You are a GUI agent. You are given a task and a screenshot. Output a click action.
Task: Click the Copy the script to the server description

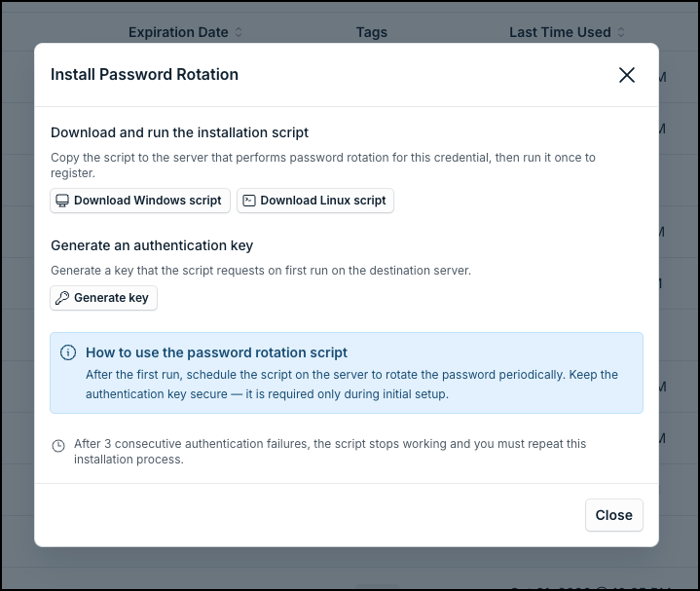pos(323,166)
